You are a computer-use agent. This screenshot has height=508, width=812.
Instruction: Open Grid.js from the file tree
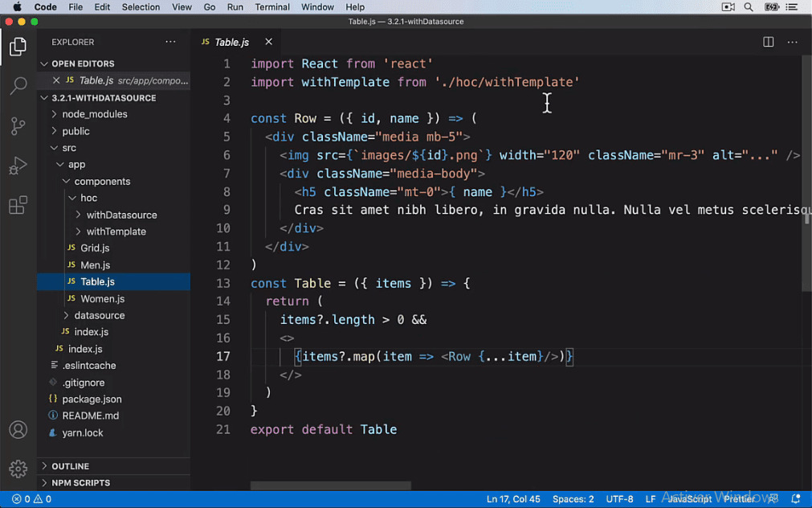[93, 248]
